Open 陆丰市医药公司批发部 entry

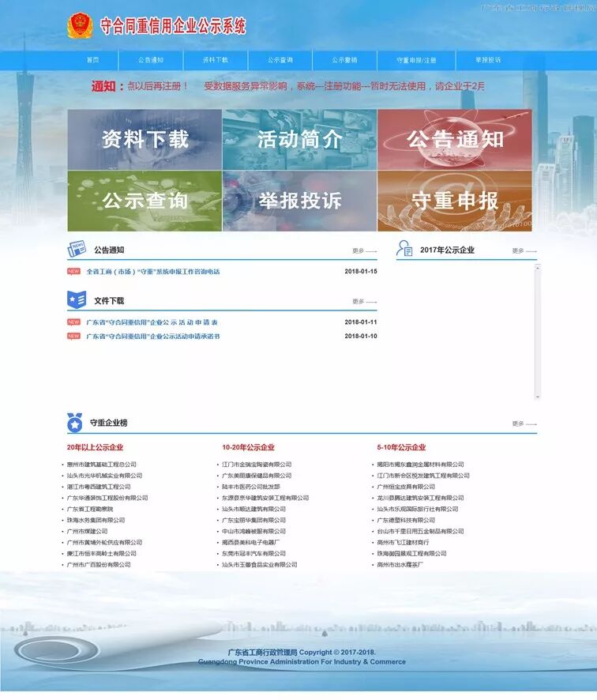pos(251,487)
